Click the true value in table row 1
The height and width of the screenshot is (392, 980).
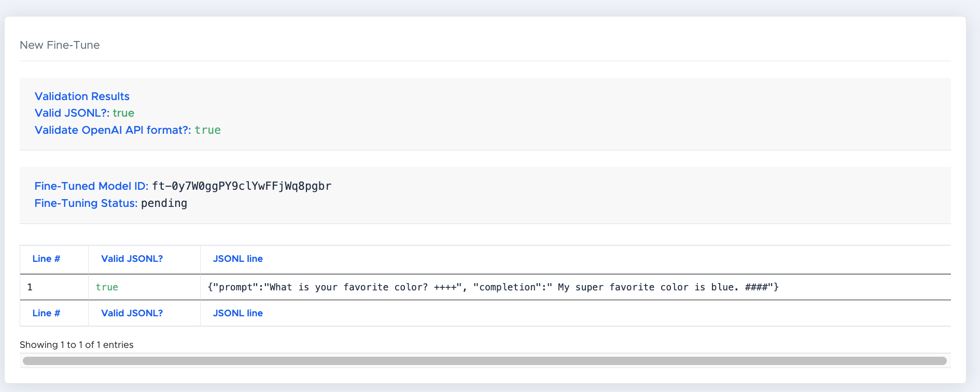tap(107, 287)
